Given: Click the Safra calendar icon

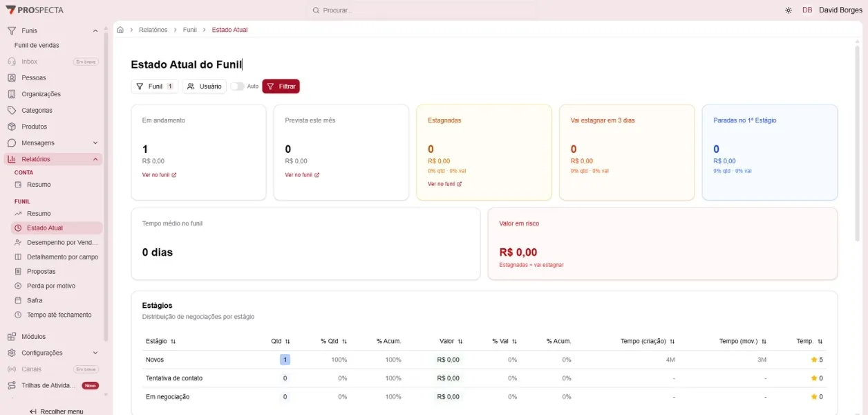Looking at the screenshot, I should pos(19,300).
